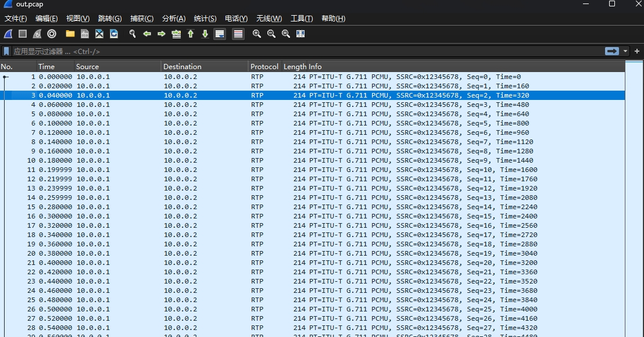Open the display filter bookmark menu
This screenshot has width=644, height=337.
6,51
